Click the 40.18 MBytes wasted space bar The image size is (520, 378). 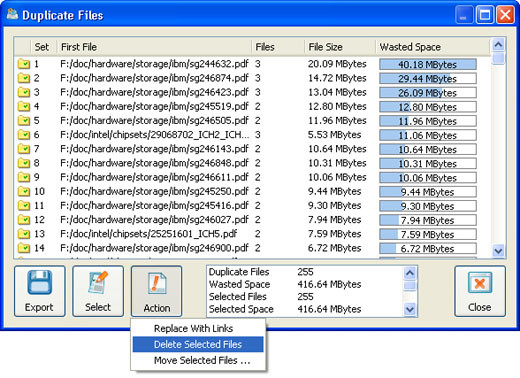click(428, 64)
